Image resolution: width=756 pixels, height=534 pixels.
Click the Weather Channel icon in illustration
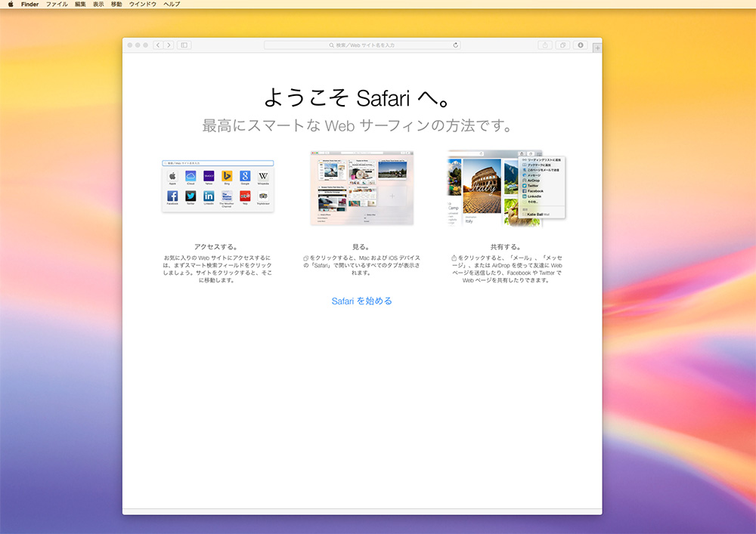[227, 196]
